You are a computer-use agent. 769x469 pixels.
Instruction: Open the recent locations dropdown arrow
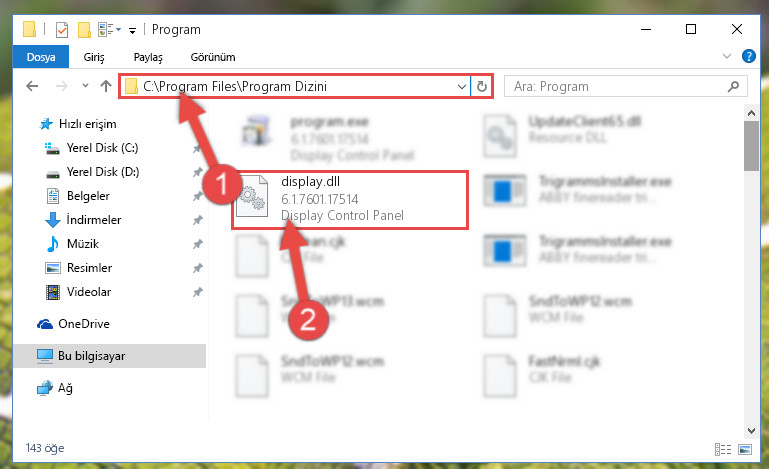tap(85, 86)
